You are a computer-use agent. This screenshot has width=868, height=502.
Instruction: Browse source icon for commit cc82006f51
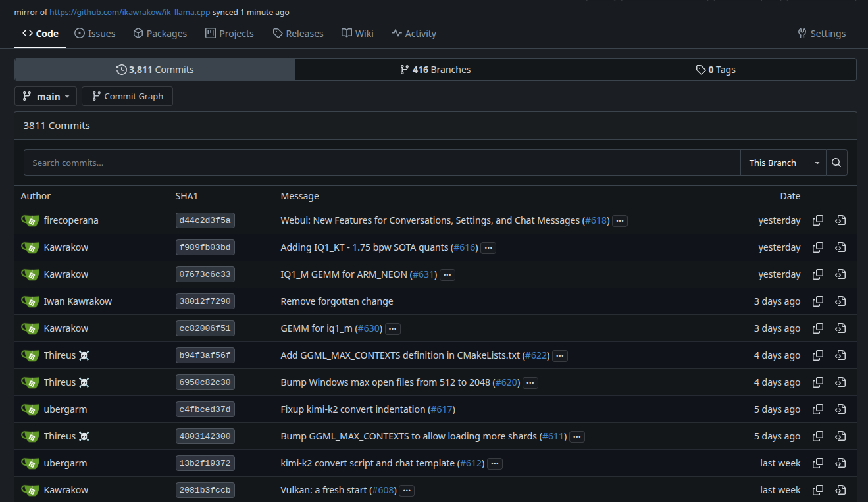click(x=840, y=328)
